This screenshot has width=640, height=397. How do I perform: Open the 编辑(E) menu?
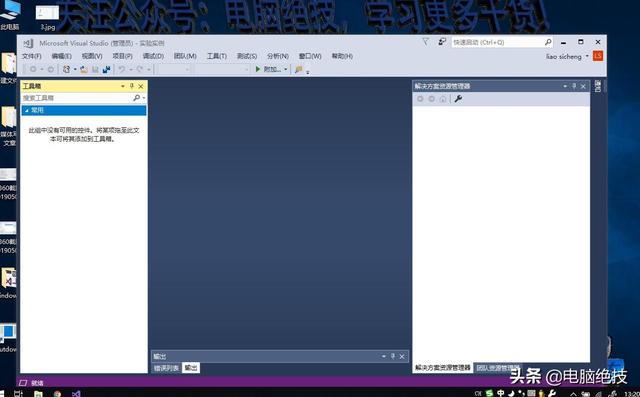point(62,56)
